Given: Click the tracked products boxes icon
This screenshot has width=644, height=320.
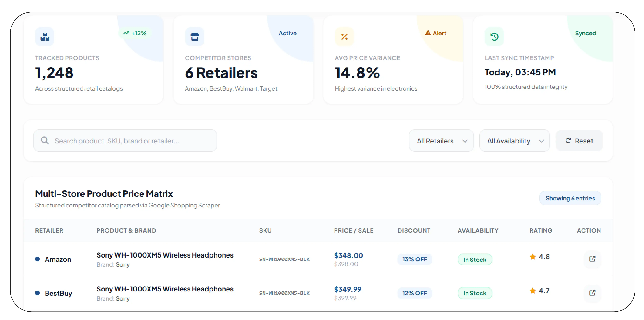Looking at the screenshot, I should (45, 37).
